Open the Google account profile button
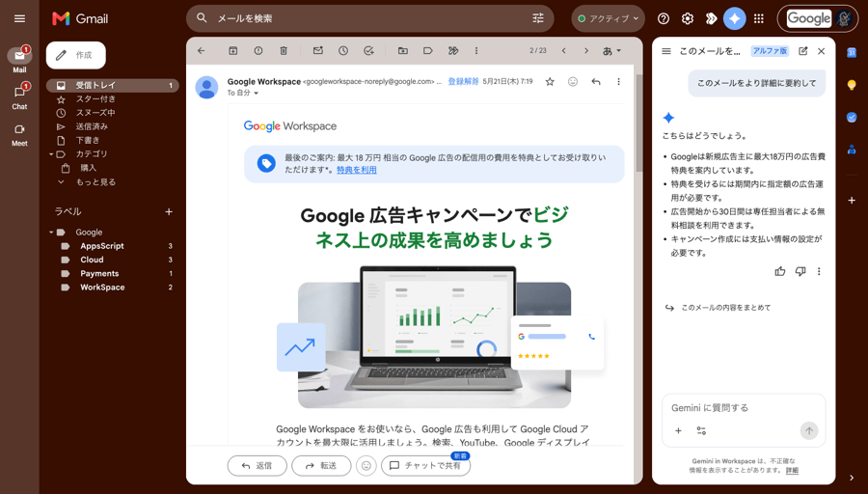The height and width of the screenshot is (494, 868). (818, 19)
